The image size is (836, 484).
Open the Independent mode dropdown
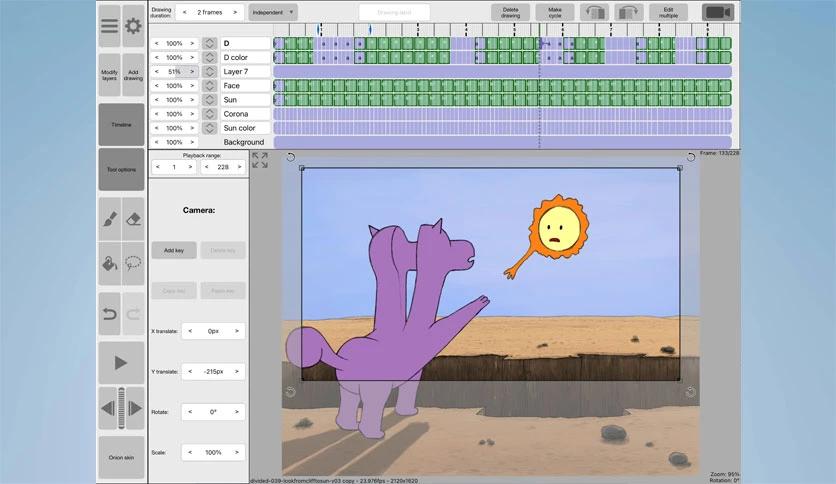(273, 12)
